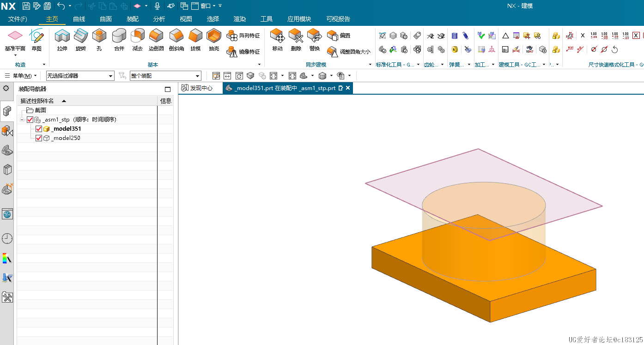Select the 倒斜角 (Chamfer) tool
The height and width of the screenshot is (345, 644).
click(x=176, y=40)
